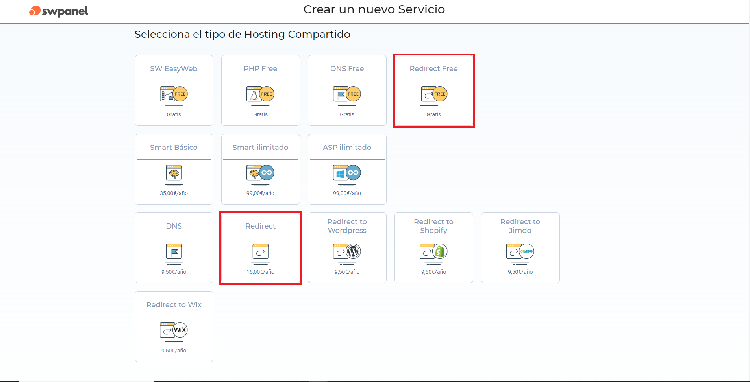Click the "Smart Básico" card title
750x382 pixels.
174,147
